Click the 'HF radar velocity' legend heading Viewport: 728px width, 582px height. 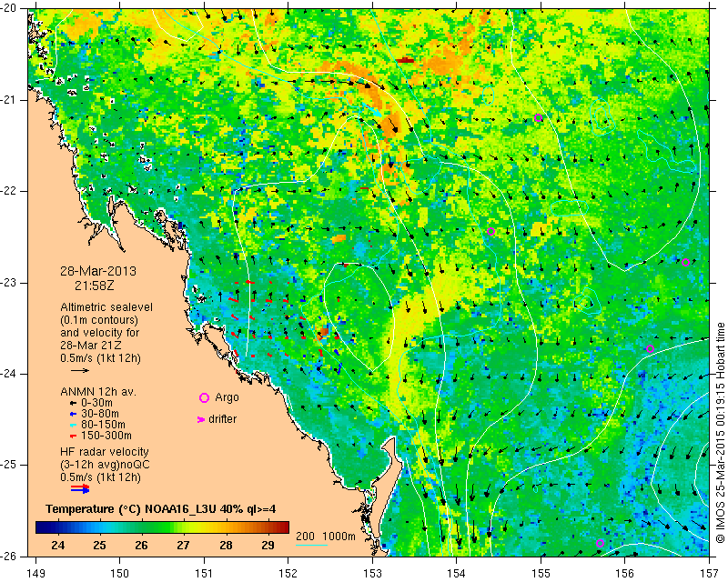(x=105, y=452)
